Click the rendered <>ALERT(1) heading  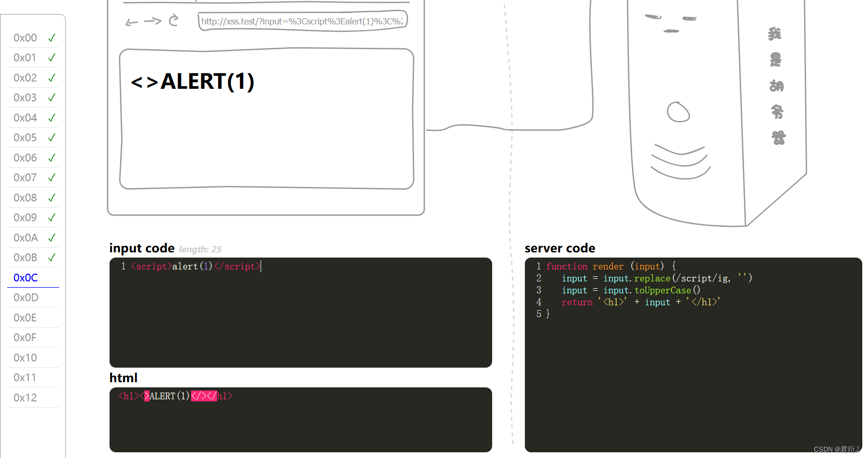(193, 82)
